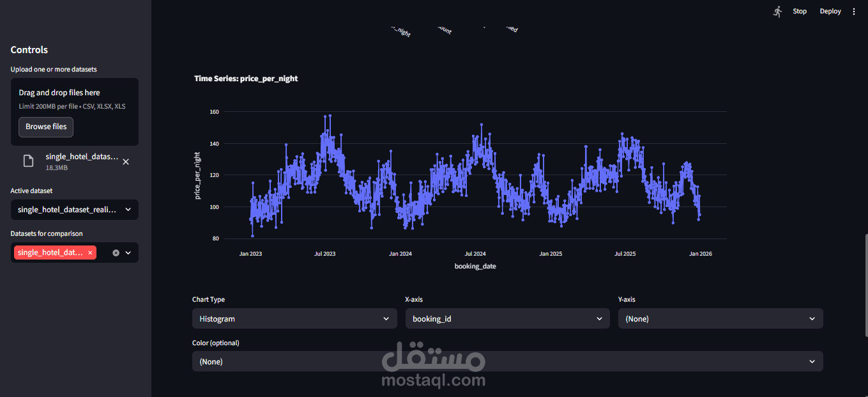Remove uploaded single_hotel_datas file with X
Image resolution: width=868 pixels, height=397 pixels.
click(x=126, y=162)
